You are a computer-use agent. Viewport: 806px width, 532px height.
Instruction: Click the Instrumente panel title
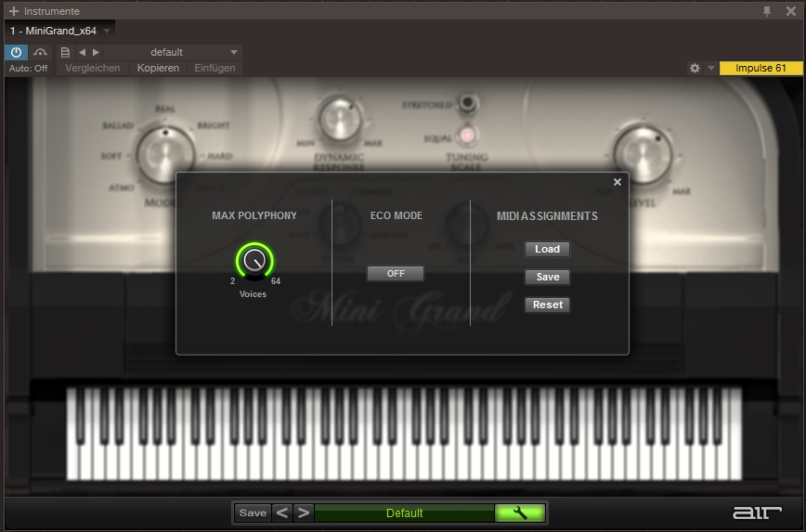pyautogui.click(x=51, y=11)
